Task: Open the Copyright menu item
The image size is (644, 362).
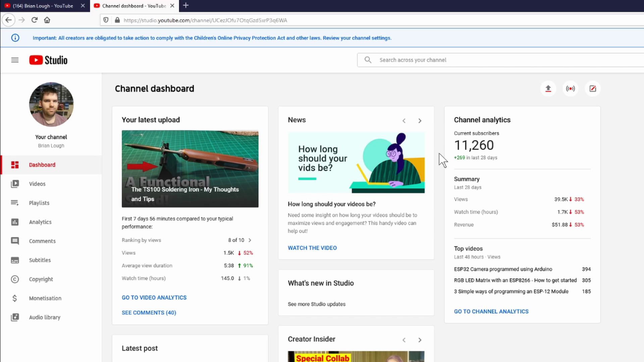Action: pos(51,279)
